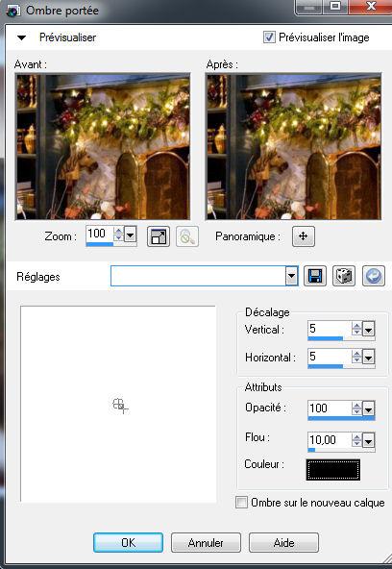Uncheck Prévisualiser l'image checkbox
This screenshot has width=392, height=569.
[269, 37]
